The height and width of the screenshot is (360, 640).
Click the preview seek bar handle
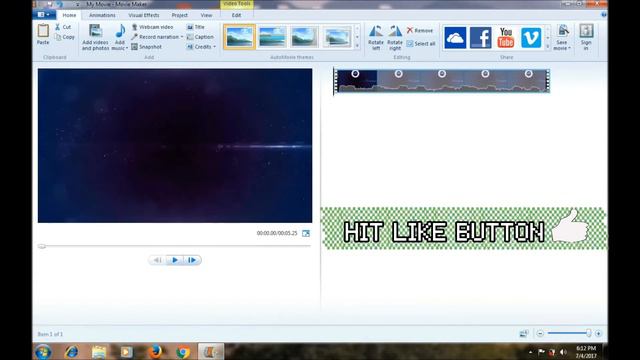tap(42, 247)
